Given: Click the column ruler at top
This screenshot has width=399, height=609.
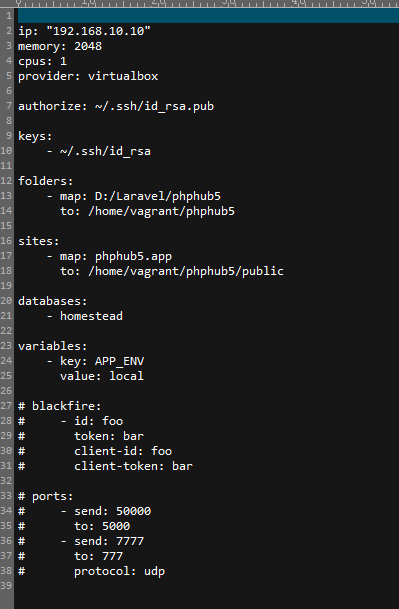Looking at the screenshot, I should 207,3.
